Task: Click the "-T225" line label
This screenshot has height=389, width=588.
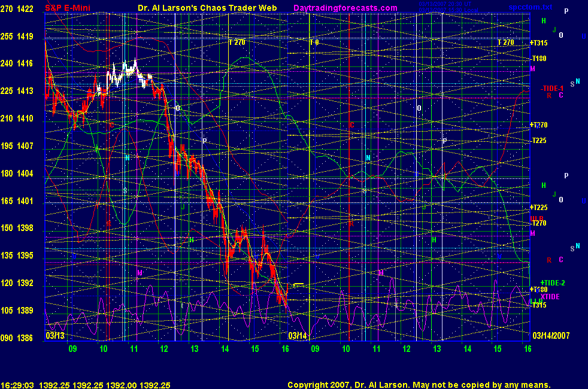Action: (539, 141)
